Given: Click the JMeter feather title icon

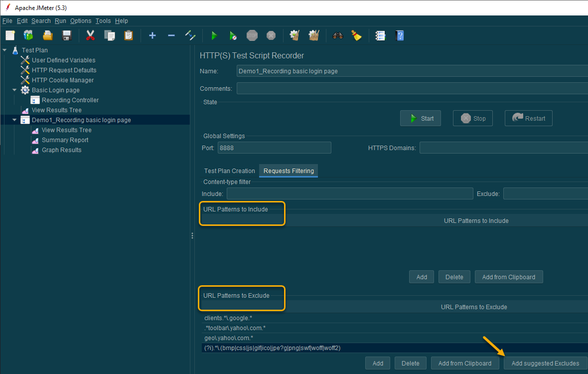Looking at the screenshot, I should tap(8, 7).
